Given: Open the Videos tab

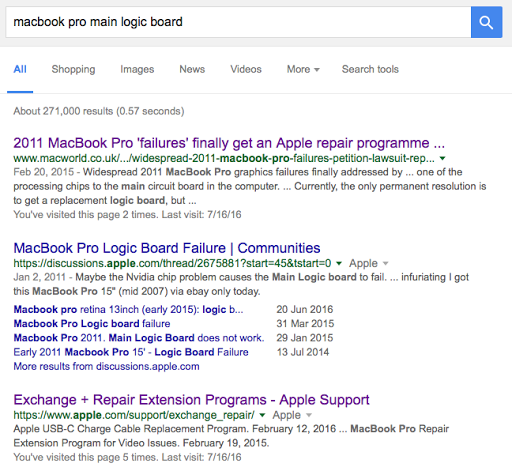Looking at the screenshot, I should [x=246, y=69].
